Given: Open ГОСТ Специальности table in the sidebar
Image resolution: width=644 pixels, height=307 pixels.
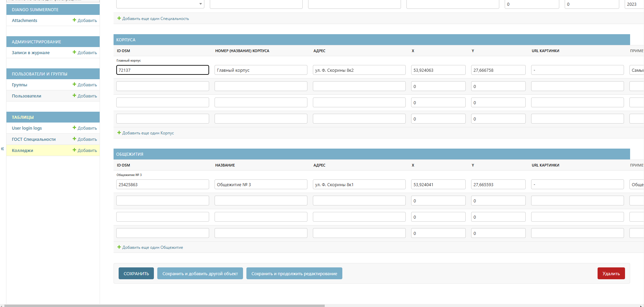Looking at the screenshot, I should (x=34, y=139).
